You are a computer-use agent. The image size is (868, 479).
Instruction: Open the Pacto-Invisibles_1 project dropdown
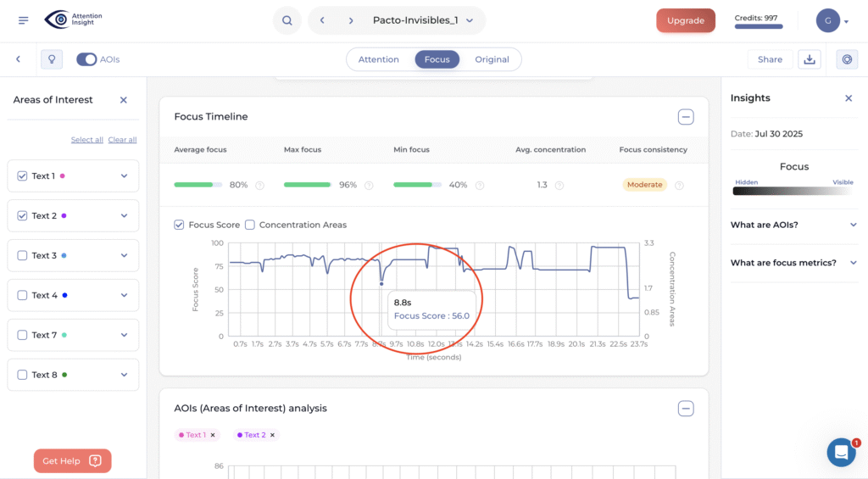tap(470, 20)
